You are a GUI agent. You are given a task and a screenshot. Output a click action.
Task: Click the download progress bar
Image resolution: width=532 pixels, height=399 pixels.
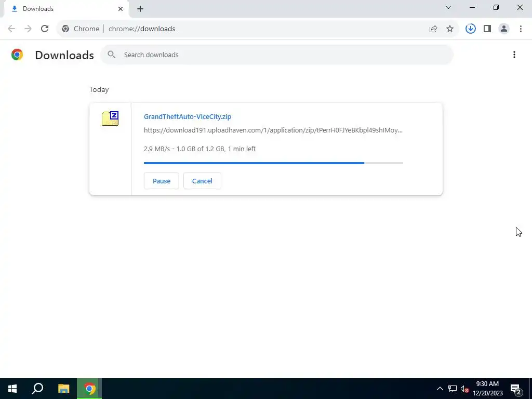(x=273, y=163)
